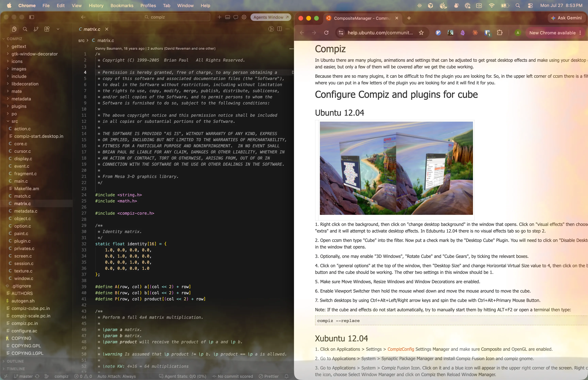This screenshot has height=380, width=588.
Task: Open the source control graph icon in status bar
Action: point(46,376)
